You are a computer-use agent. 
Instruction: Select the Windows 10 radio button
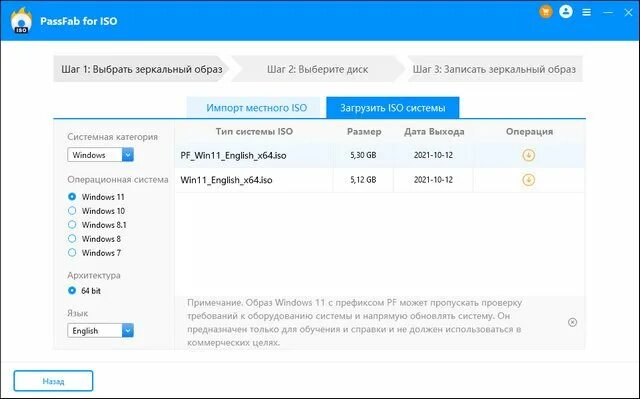72,211
